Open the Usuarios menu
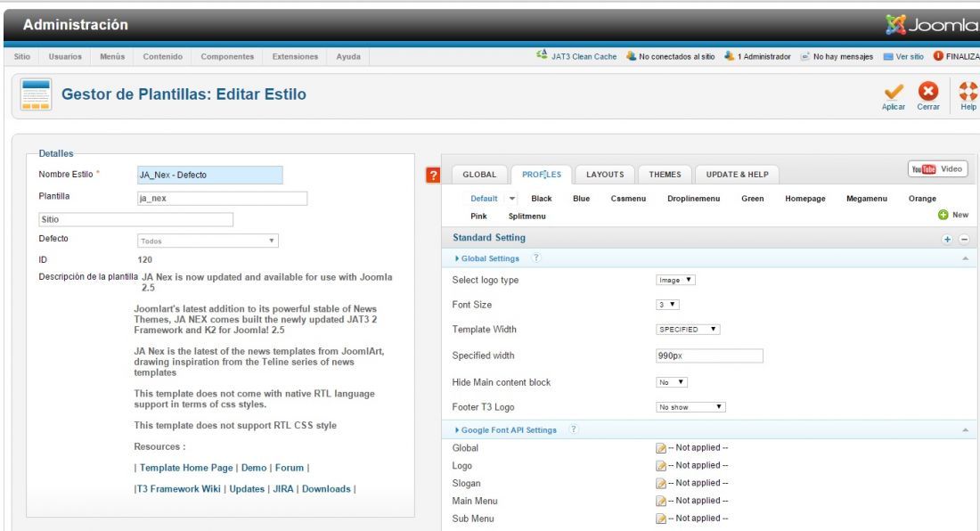 point(65,56)
